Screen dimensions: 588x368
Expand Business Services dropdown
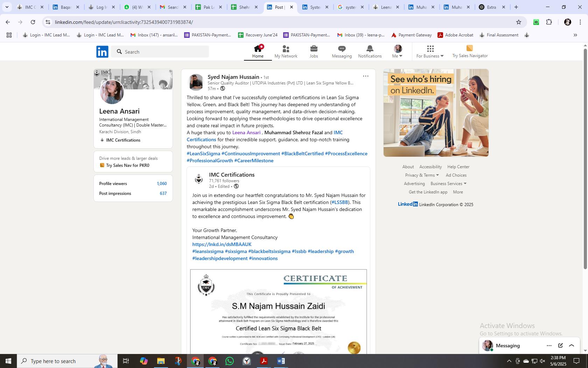pos(448,184)
